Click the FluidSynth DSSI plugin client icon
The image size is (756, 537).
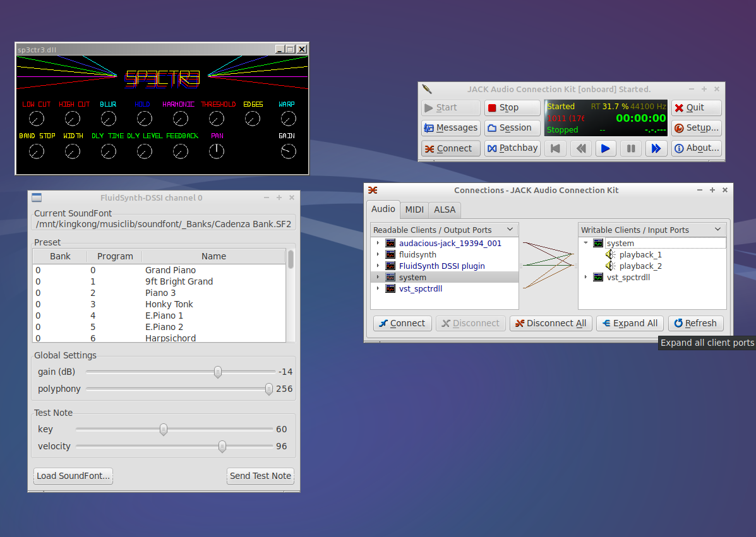tap(390, 266)
